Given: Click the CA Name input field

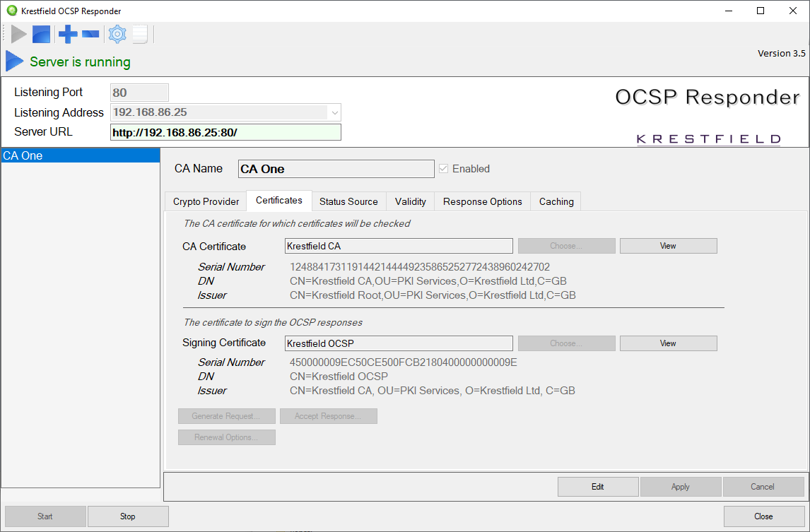Looking at the screenshot, I should pyautogui.click(x=336, y=169).
